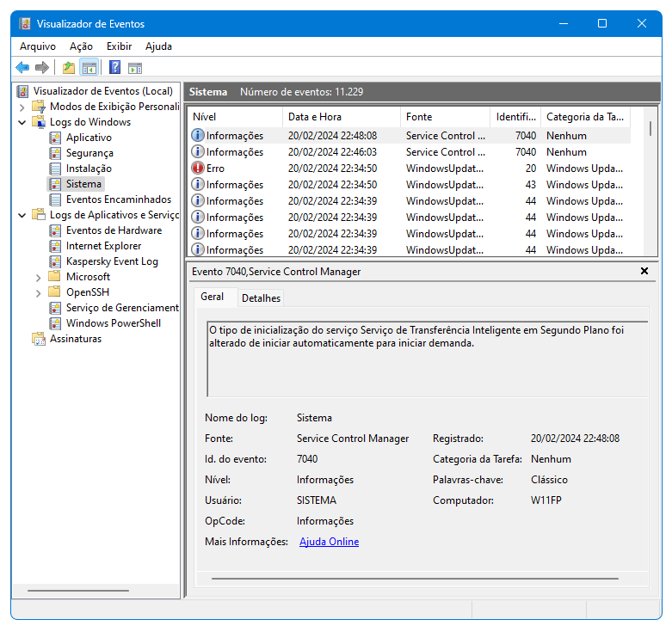Click the event list vertical scrollbar thumb
Screen dimensions: 672x632
click(650, 128)
